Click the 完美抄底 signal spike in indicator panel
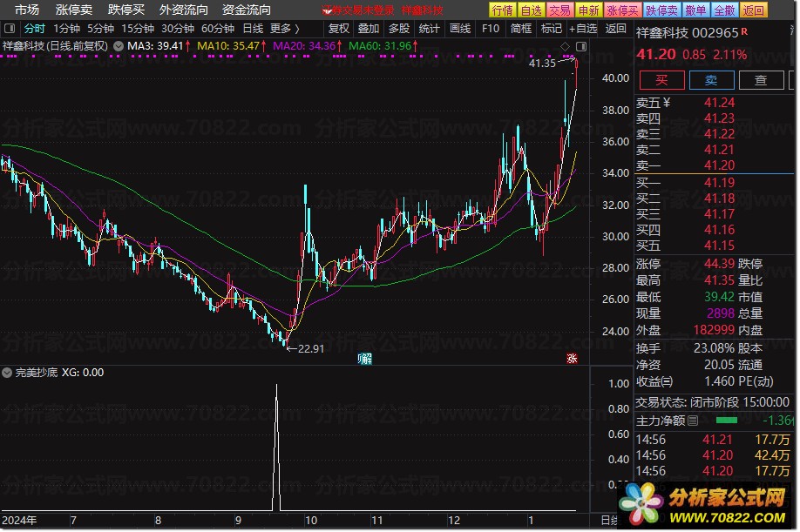 276,448
